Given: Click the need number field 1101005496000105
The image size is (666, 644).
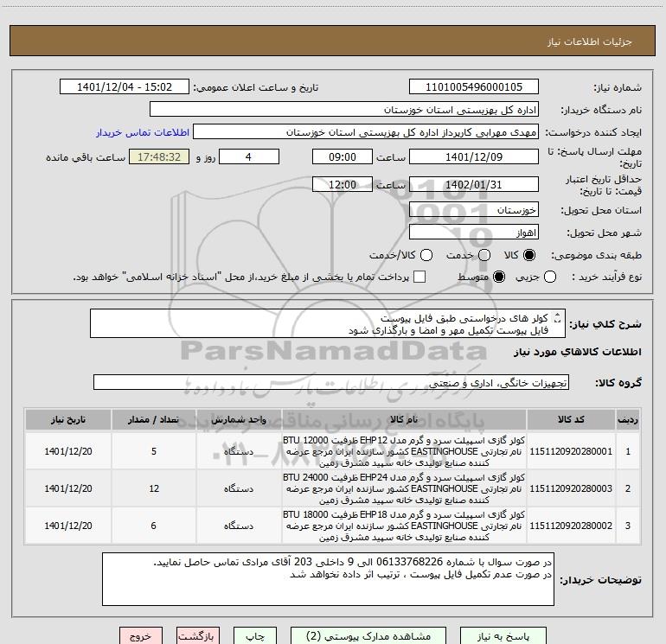Looking at the screenshot, I should tap(474, 87).
